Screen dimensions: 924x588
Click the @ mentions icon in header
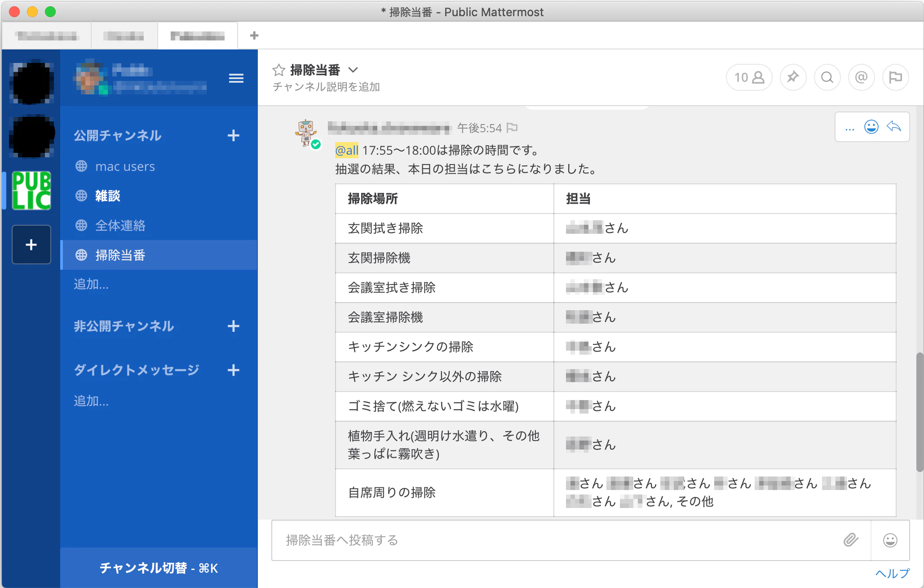tap(861, 77)
